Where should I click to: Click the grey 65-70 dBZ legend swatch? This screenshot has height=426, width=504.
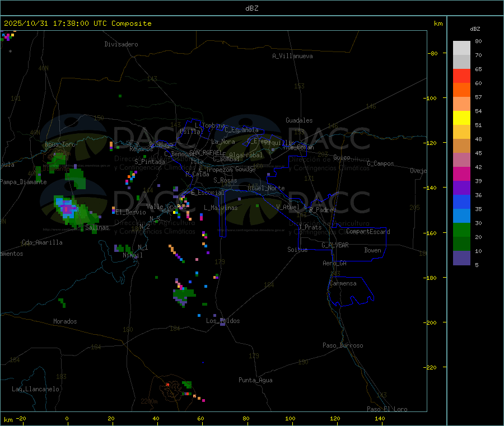(461, 62)
